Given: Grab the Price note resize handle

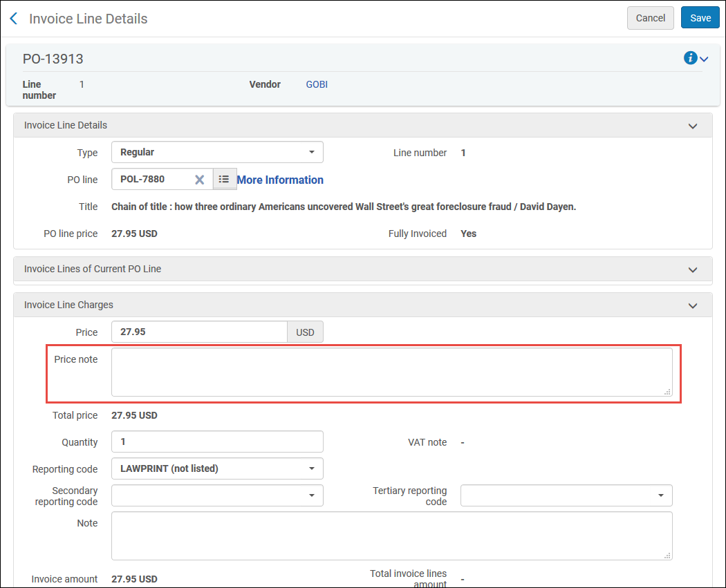Looking at the screenshot, I should click(x=667, y=392).
